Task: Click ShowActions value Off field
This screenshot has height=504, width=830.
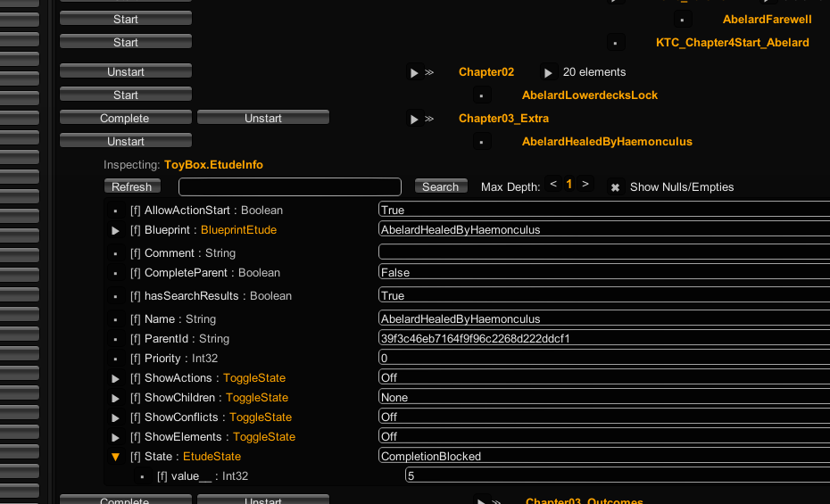Action: pyautogui.click(x=604, y=377)
